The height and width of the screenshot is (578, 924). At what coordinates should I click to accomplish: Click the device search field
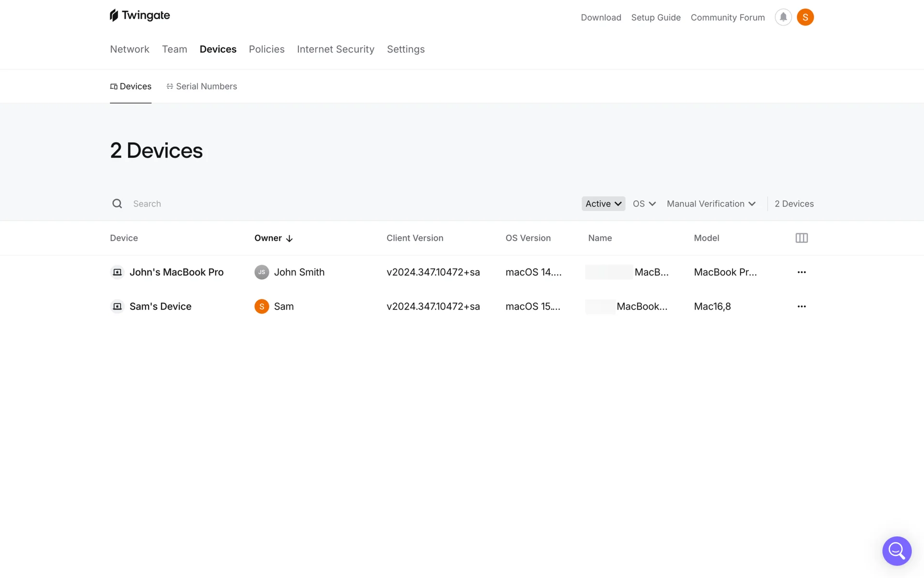coord(337,204)
